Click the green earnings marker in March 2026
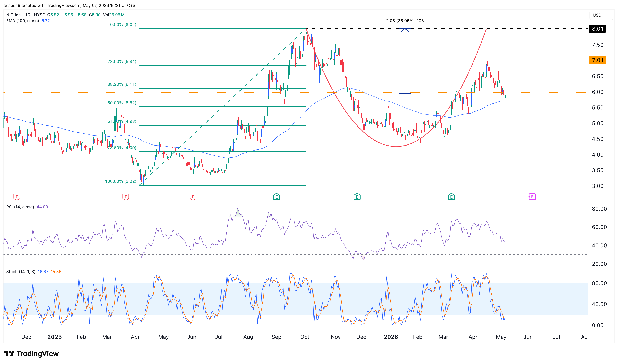This screenshot has width=618, height=364. pos(451,197)
